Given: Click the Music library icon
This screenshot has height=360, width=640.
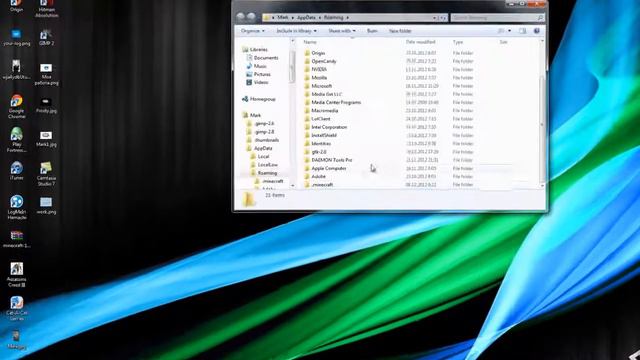Looking at the screenshot, I should (x=249, y=66).
